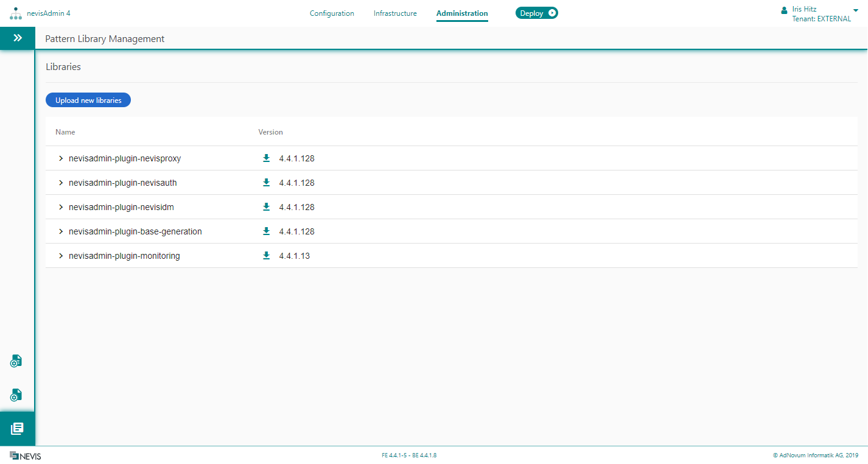Viewport: 868px width, 464px height.
Task: Expand the nevisadmin-plugin-monitoring row
Action: pyautogui.click(x=61, y=256)
